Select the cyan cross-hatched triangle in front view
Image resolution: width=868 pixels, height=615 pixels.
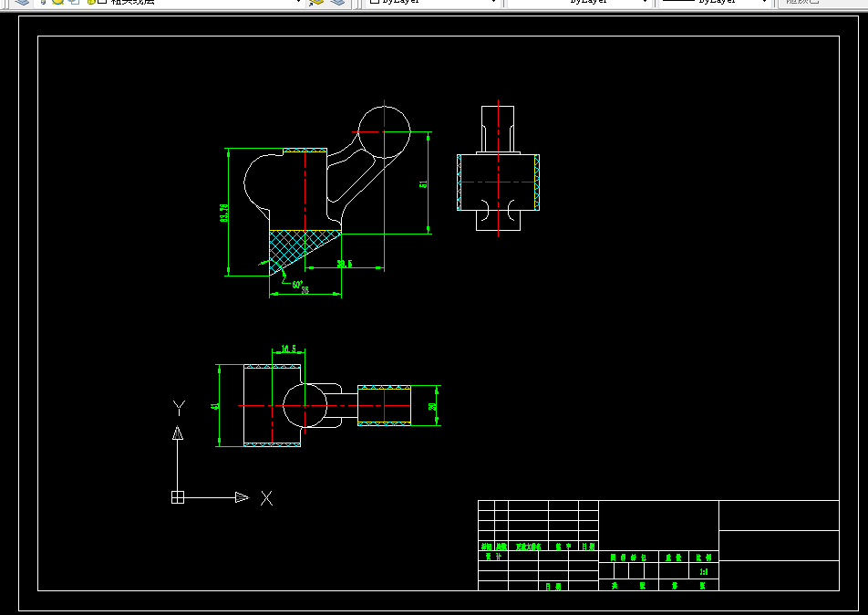[x=294, y=246]
